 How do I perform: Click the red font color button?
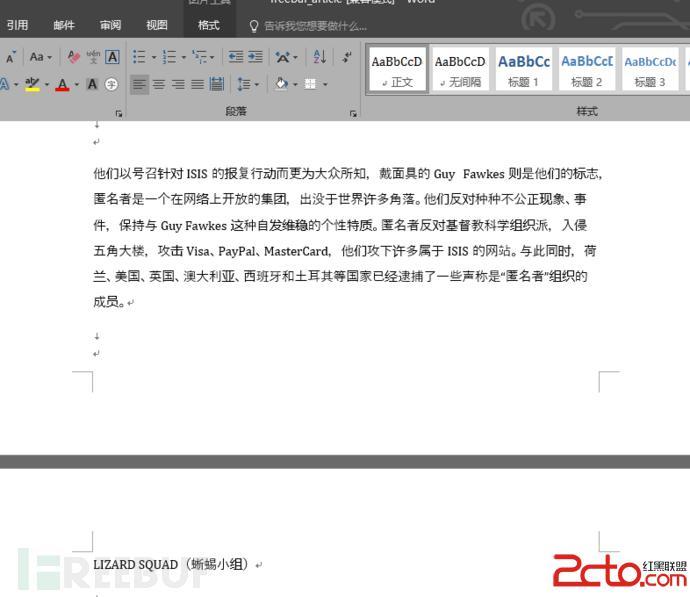pyautogui.click(x=61, y=84)
